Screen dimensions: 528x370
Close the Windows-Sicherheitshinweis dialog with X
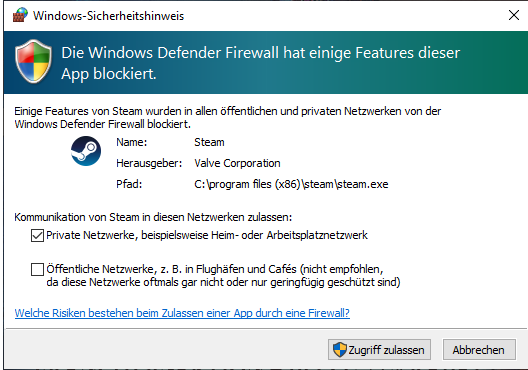(x=514, y=15)
